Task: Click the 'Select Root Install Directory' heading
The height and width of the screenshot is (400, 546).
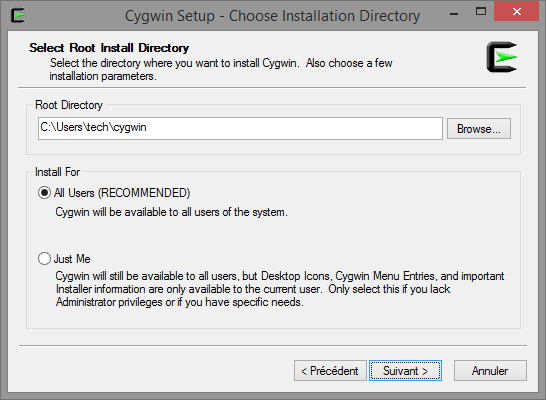Action: coord(109,48)
